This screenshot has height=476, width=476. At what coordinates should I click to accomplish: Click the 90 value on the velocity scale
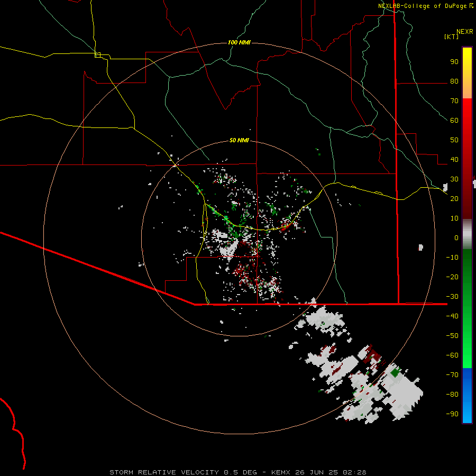454,62
